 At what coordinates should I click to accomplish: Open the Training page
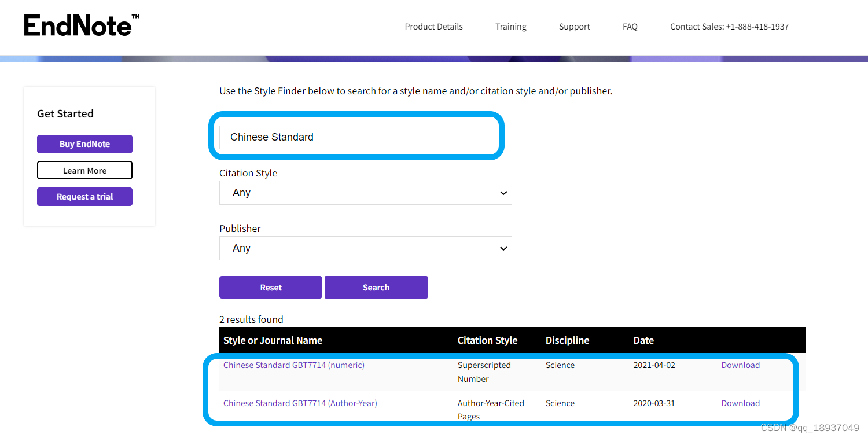(510, 27)
